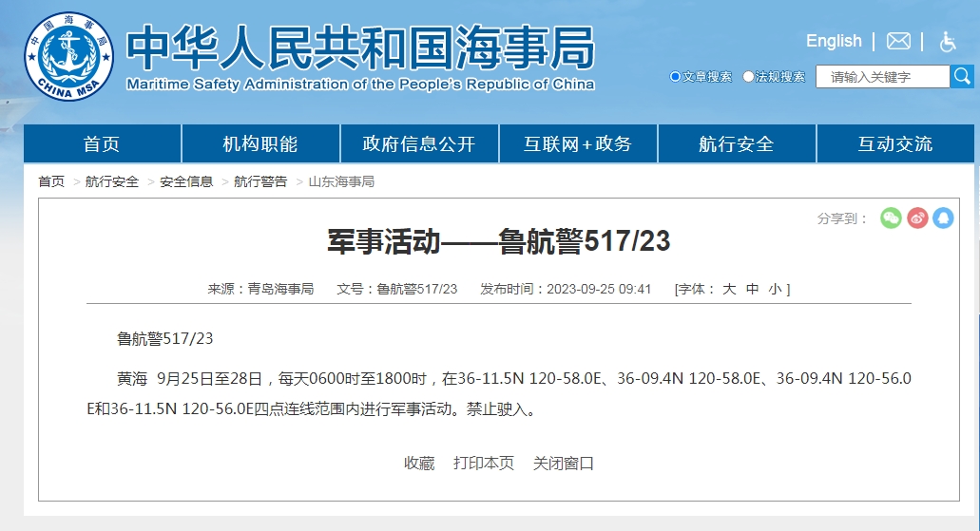Switch to the English site
This screenshot has height=531, width=980.
point(834,41)
